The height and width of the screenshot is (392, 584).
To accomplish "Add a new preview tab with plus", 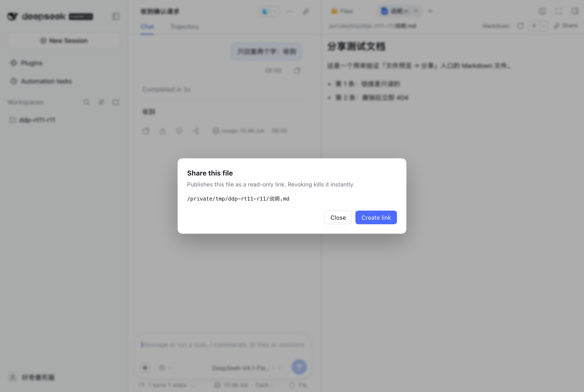I will click(x=430, y=11).
